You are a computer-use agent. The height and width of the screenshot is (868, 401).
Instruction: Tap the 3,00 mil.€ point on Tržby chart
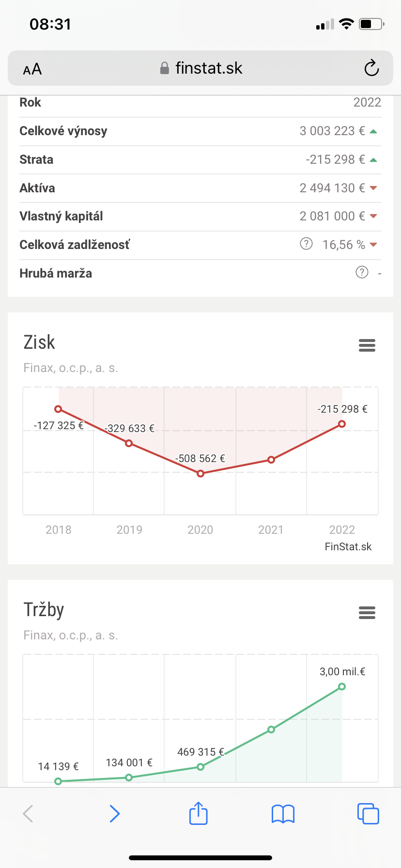pos(342,686)
